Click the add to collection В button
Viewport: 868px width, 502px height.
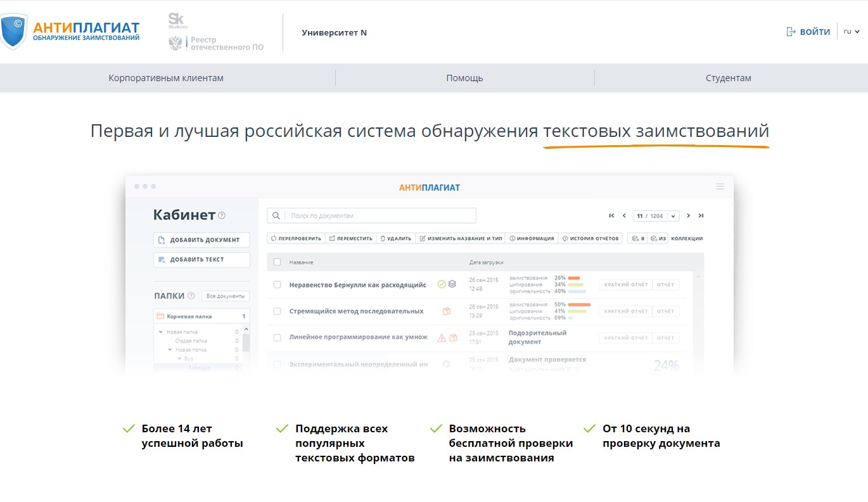[x=637, y=238]
